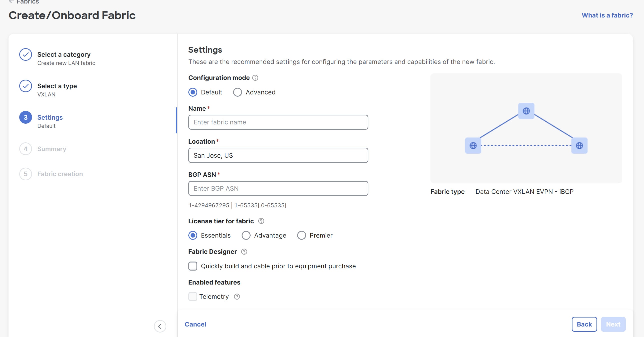Screen dimensions: 644x337
Task: Click the Back button
Action: (x=584, y=324)
